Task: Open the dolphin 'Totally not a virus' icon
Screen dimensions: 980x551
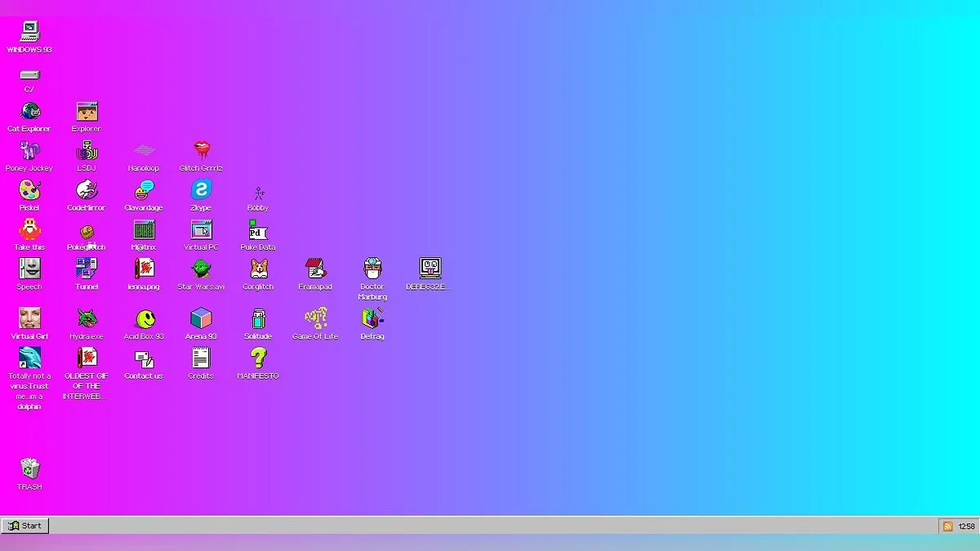Action: coord(29,358)
